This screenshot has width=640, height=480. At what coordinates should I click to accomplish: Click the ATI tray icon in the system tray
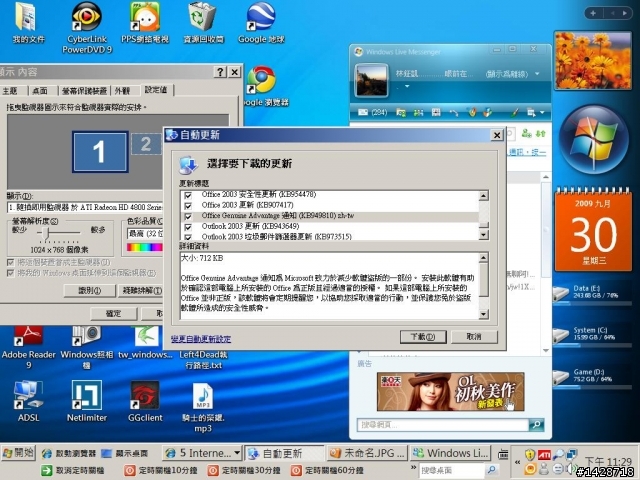544,454
